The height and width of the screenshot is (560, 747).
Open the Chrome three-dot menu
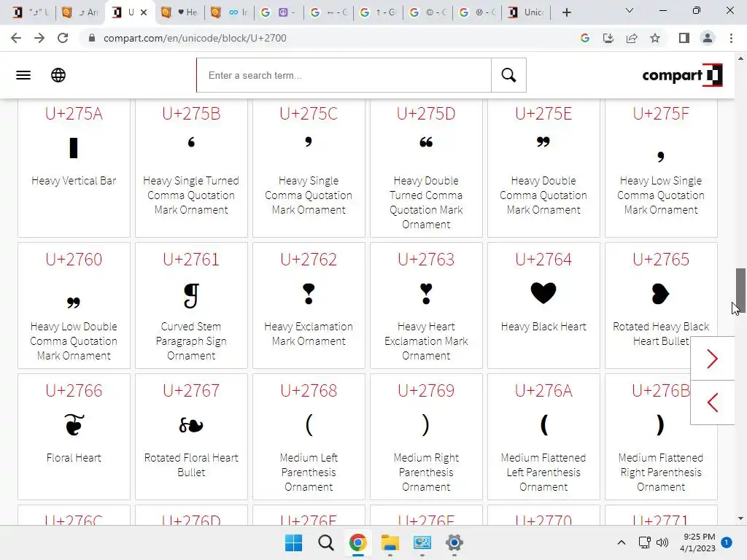tap(731, 38)
